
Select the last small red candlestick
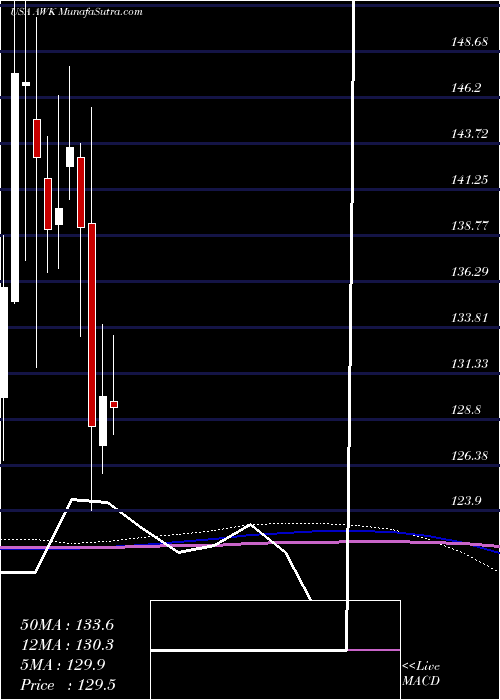(x=114, y=404)
